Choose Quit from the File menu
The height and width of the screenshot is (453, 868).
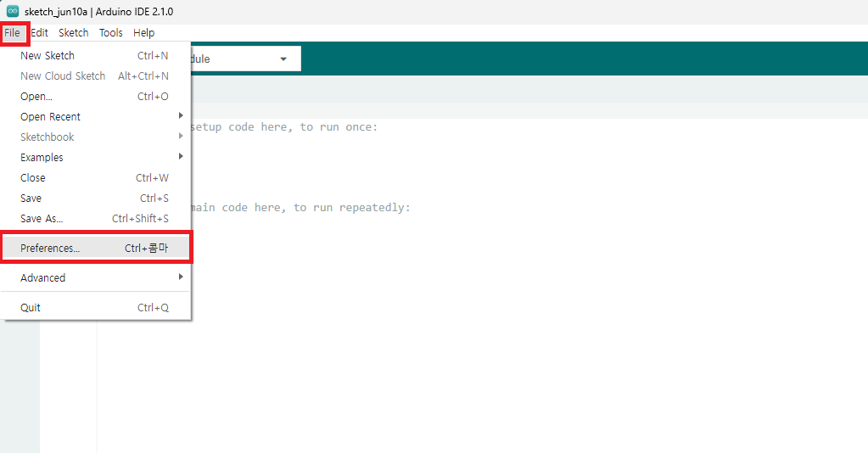tap(95, 307)
